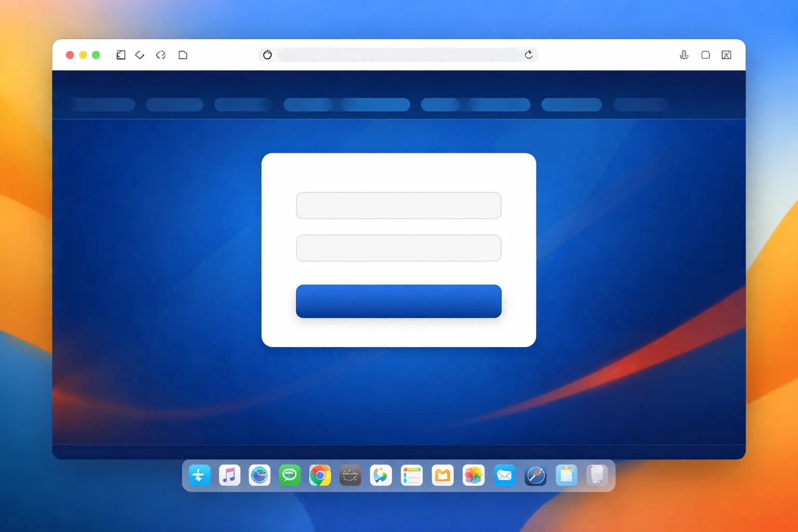
Task: Launch the Safari compass icon in the dock
Action: point(536,475)
